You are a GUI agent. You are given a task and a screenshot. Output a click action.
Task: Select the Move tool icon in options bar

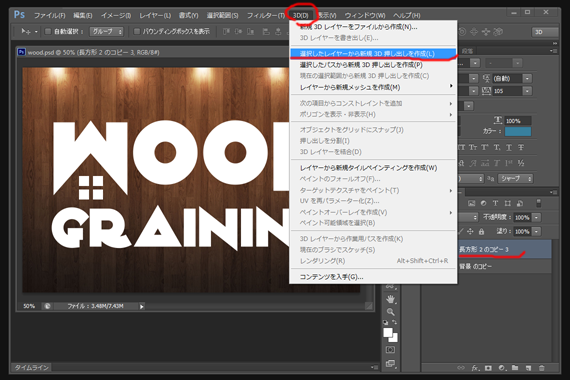[25, 32]
